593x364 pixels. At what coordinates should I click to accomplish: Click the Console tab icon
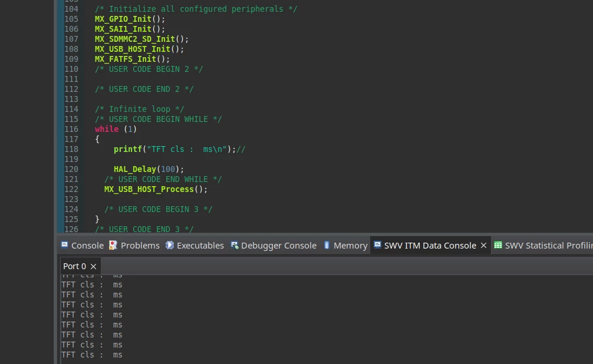(x=65, y=245)
